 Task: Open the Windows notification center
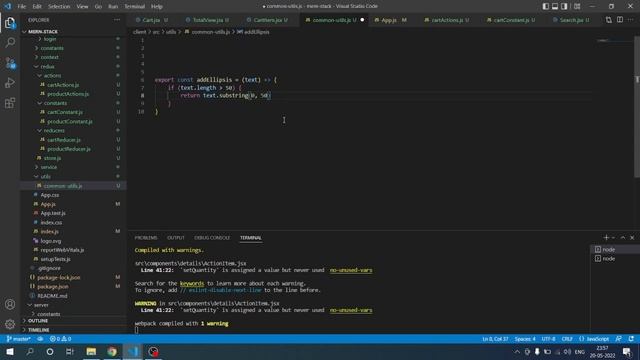(x=627, y=351)
